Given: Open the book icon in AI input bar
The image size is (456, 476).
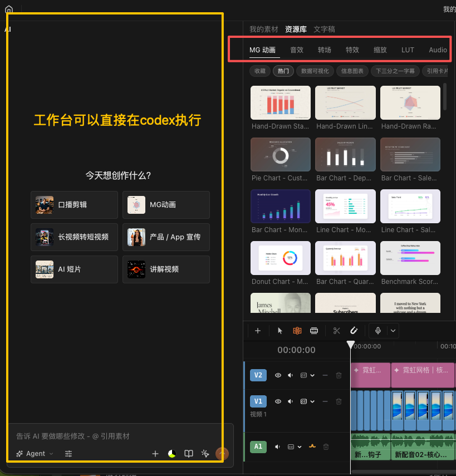Looking at the screenshot, I should [x=189, y=454].
